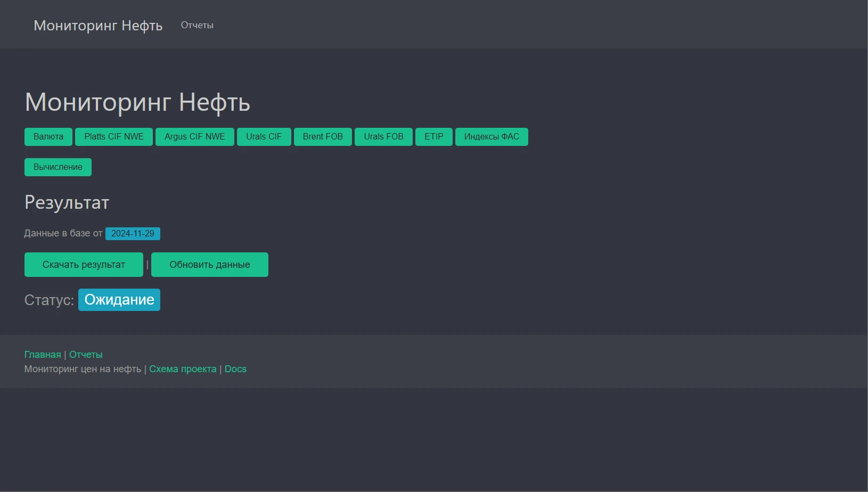Click Обновить данные to refresh data
868x492 pixels.
click(x=209, y=265)
